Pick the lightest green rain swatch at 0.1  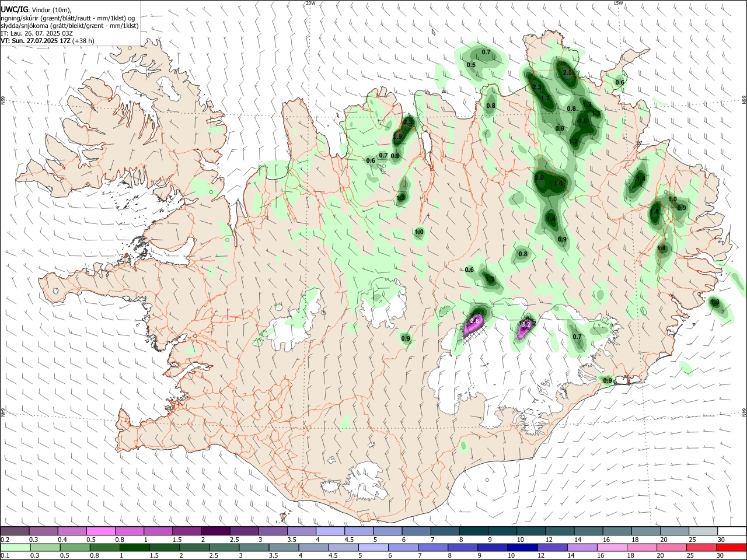pos(15,548)
